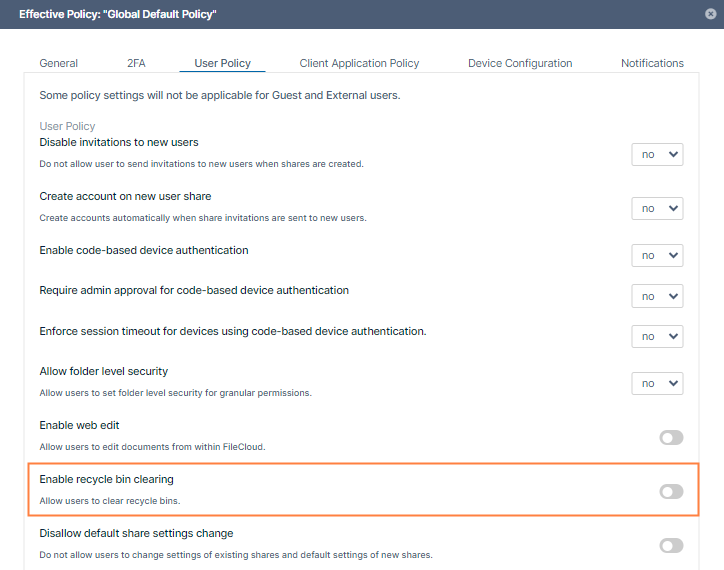Image resolution: width=724 pixels, height=570 pixels.
Task: Toggle Disallow default share settings change switch
Action: point(671,545)
